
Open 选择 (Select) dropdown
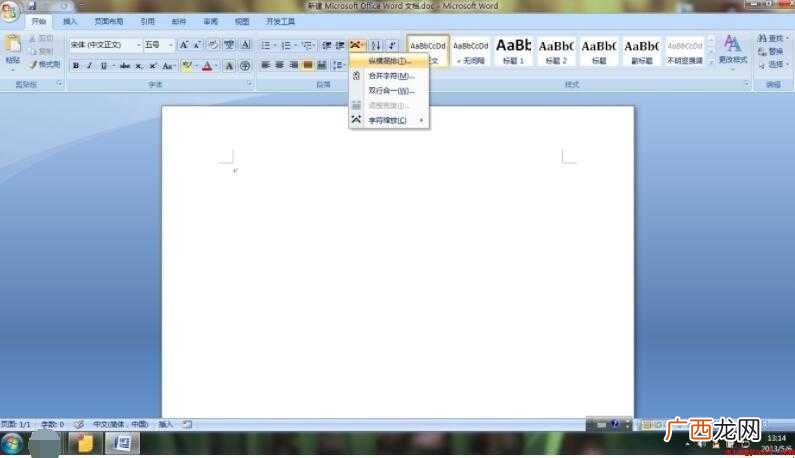(x=773, y=64)
